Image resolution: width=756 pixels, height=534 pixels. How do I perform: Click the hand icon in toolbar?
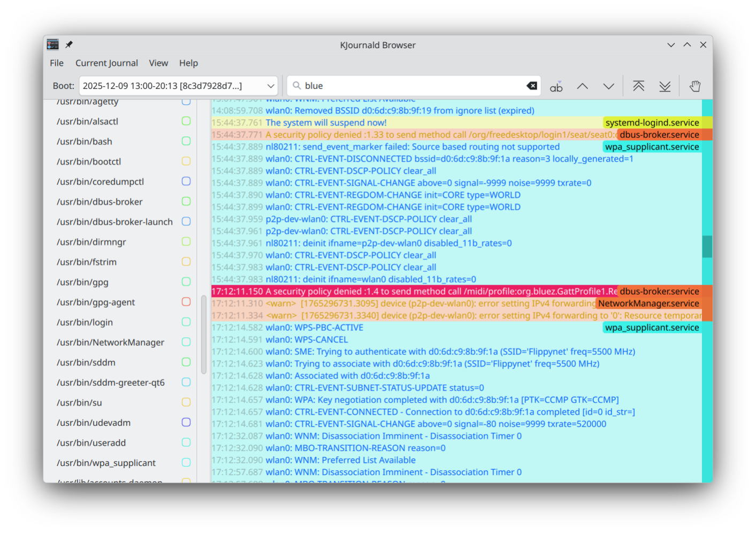pyautogui.click(x=694, y=86)
